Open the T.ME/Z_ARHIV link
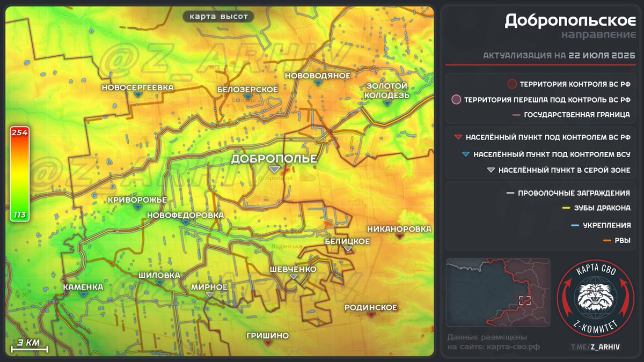 point(595,347)
